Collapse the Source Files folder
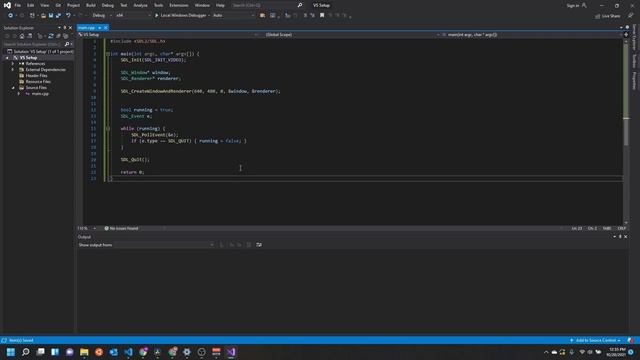 [13, 88]
